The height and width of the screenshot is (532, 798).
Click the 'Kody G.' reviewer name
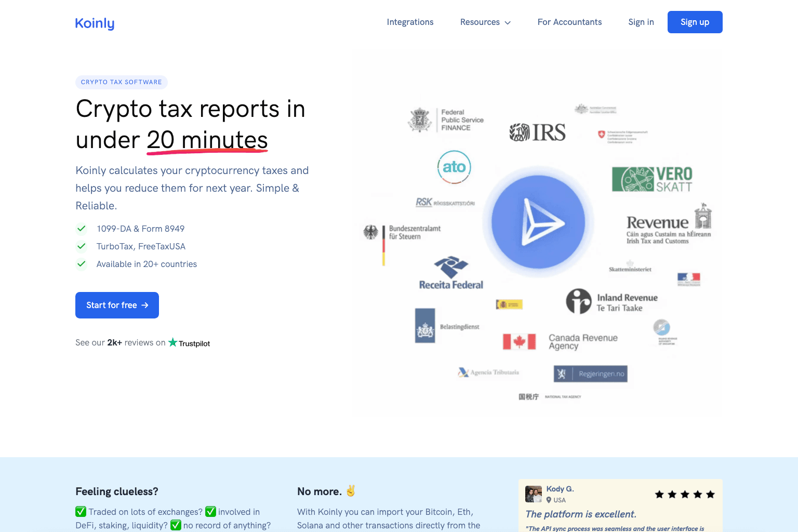pyautogui.click(x=560, y=489)
